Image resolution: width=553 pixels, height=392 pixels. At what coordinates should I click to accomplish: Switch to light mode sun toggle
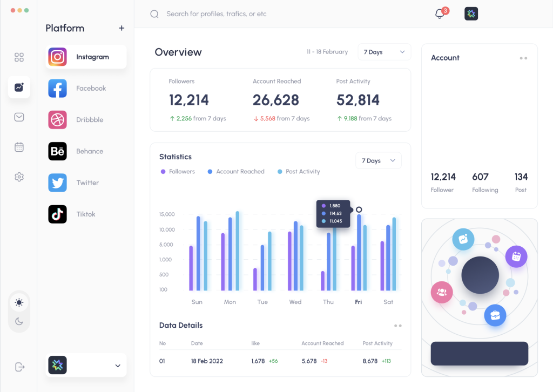[19, 302]
